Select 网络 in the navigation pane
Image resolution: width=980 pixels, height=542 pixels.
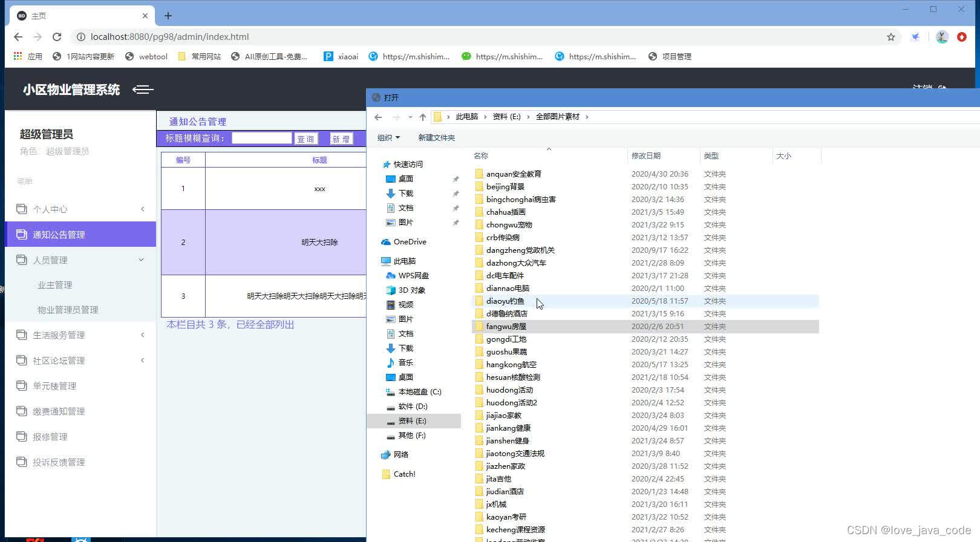(x=395, y=455)
